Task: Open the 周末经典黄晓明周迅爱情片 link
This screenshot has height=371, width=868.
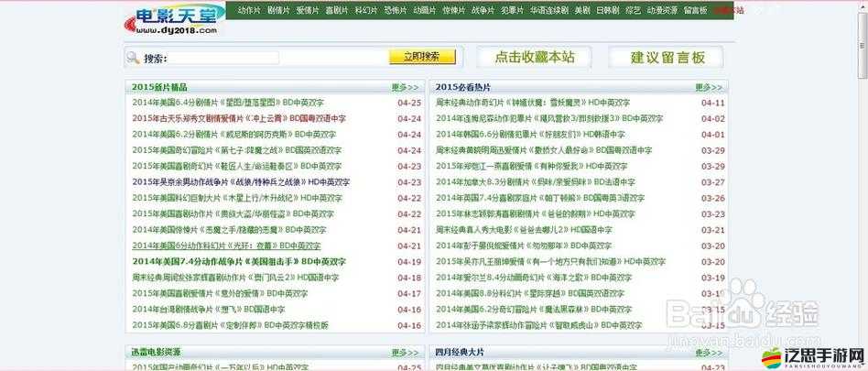Action: click(544, 150)
